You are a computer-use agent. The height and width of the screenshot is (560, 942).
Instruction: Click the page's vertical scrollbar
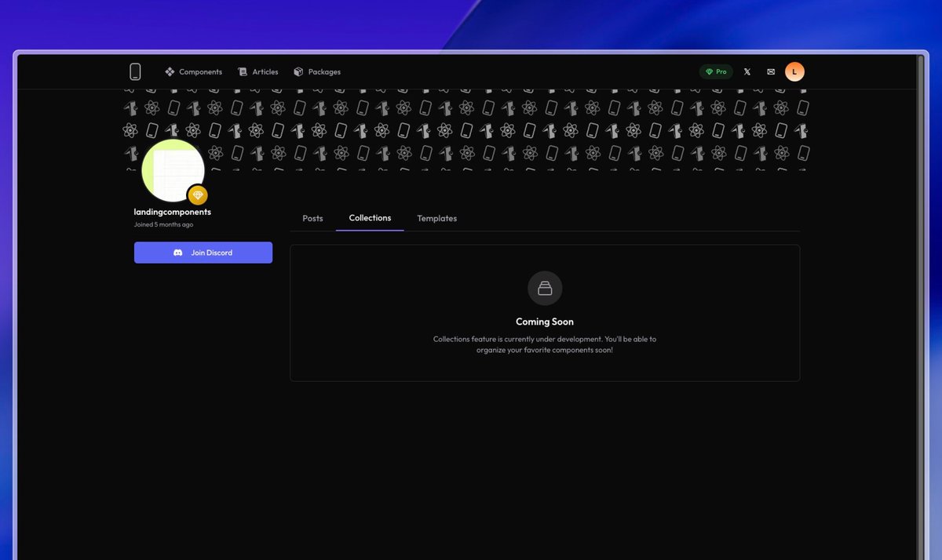pos(920,307)
